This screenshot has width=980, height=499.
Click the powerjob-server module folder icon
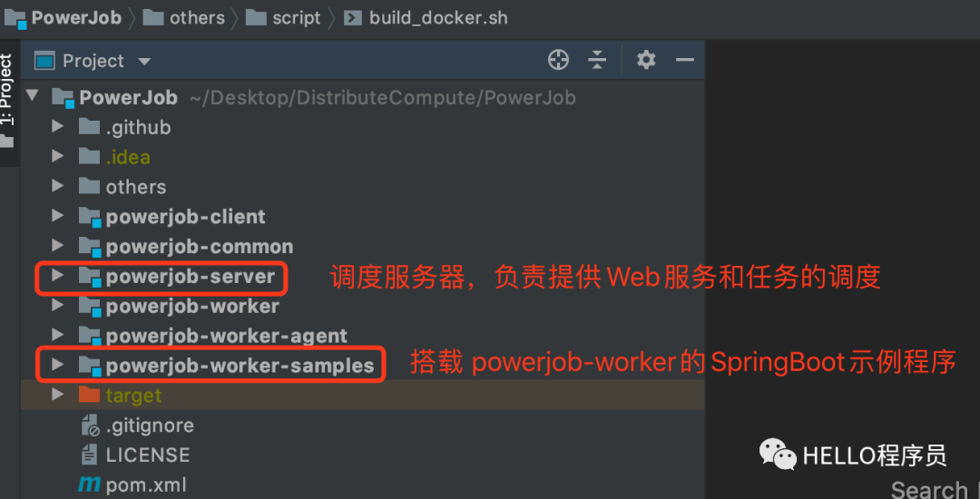coord(90,276)
